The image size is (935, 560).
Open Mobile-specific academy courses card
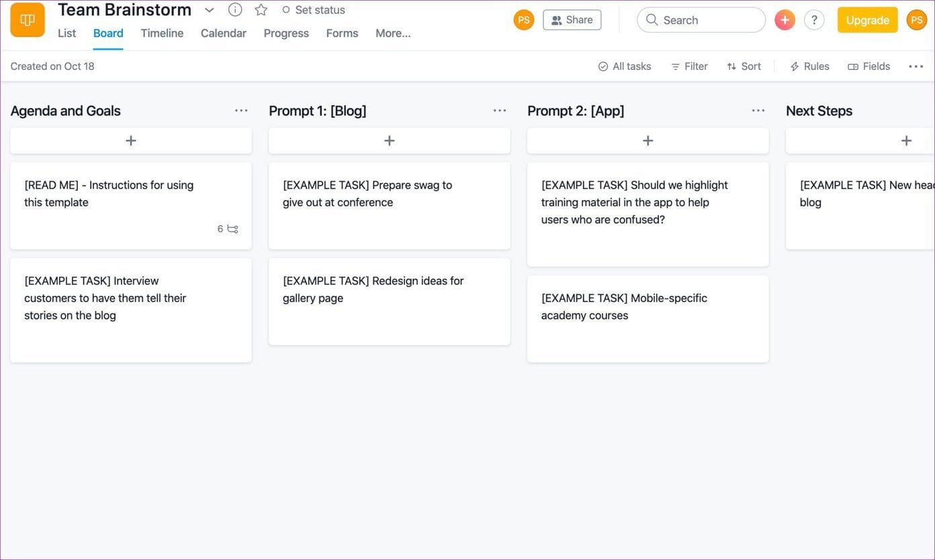click(x=648, y=319)
